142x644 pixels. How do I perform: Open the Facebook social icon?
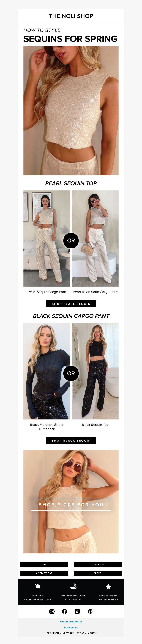(x=65, y=611)
